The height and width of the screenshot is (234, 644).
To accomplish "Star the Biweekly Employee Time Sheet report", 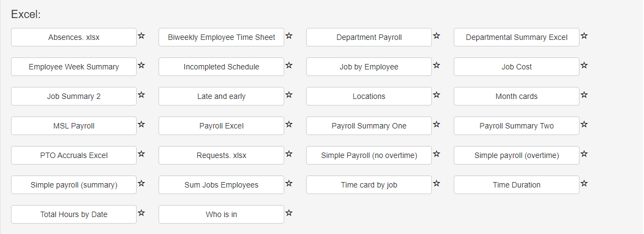I will [x=289, y=36].
